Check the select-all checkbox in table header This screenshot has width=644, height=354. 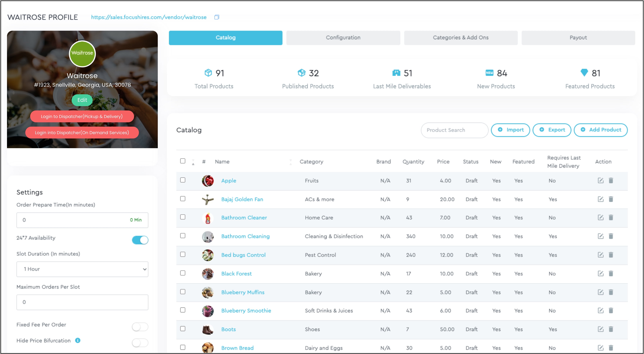183,161
